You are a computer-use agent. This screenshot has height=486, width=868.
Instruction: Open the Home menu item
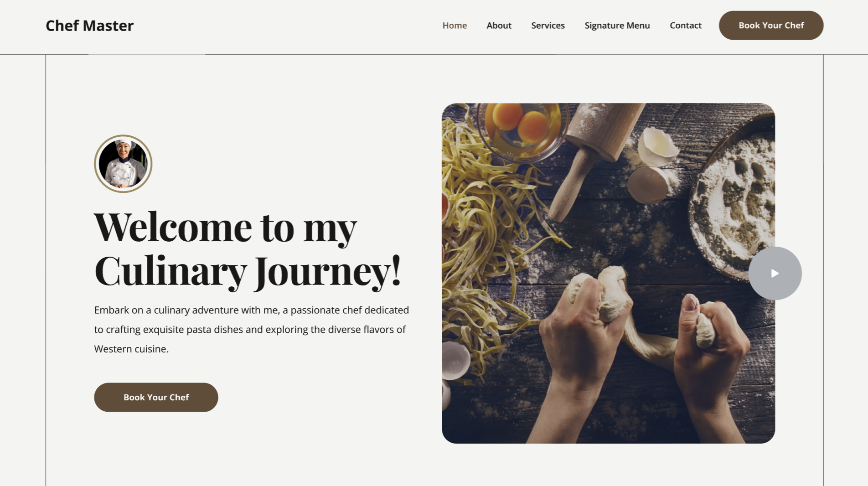pyautogui.click(x=455, y=26)
